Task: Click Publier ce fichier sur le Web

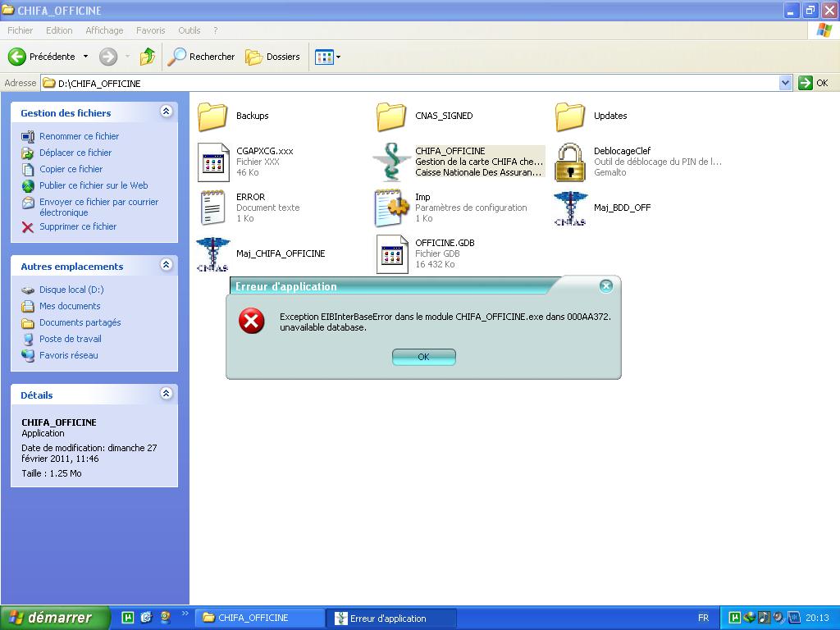Action: (x=94, y=185)
